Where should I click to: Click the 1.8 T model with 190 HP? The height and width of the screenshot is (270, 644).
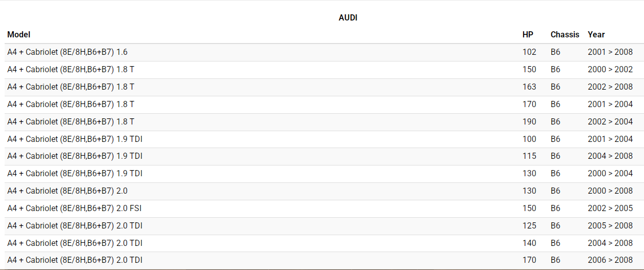tap(71, 122)
